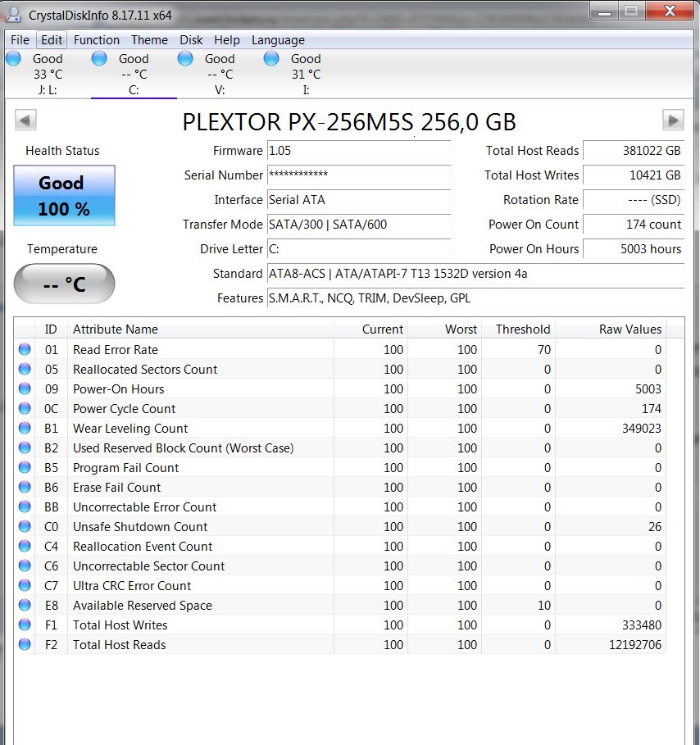Click status orb for Total Host Reads row
The image size is (700, 745).
(x=25, y=645)
